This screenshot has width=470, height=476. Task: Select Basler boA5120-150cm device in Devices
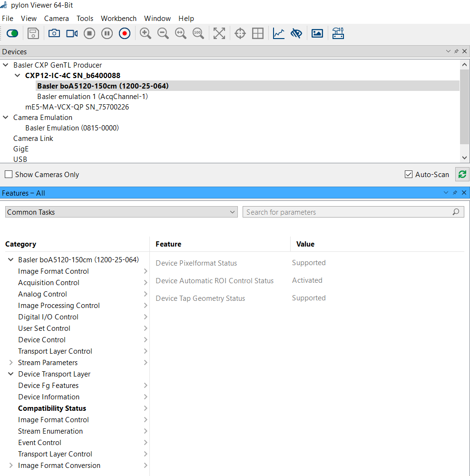click(247, 86)
